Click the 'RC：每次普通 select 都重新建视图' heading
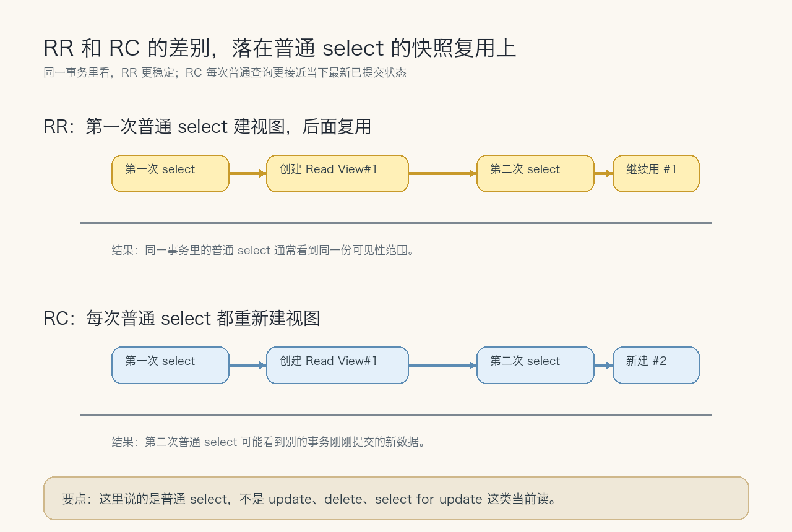 182,318
